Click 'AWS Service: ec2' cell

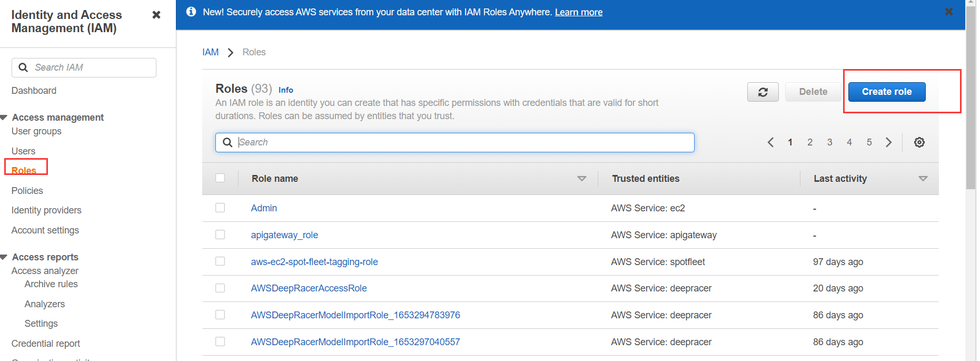pos(648,208)
